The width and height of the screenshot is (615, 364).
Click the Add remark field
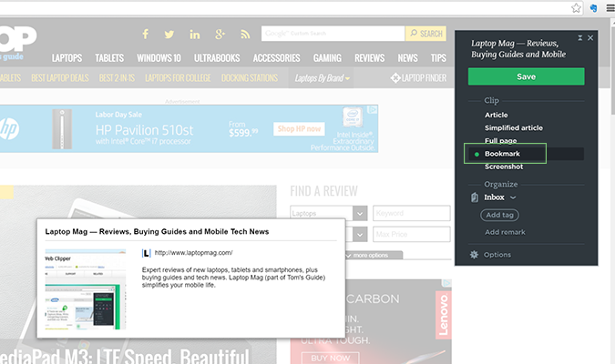click(505, 232)
